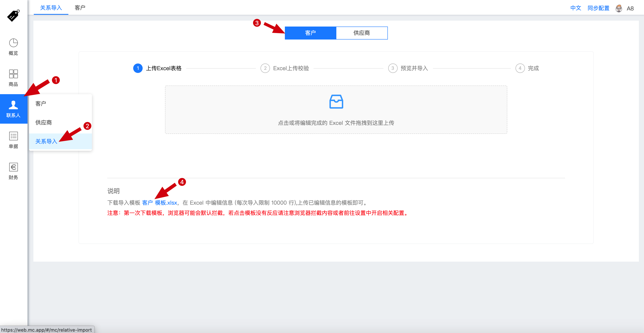This screenshot has width=644, height=333.
Task: Download the 客户 模板.xlsx template
Action: pos(159,203)
